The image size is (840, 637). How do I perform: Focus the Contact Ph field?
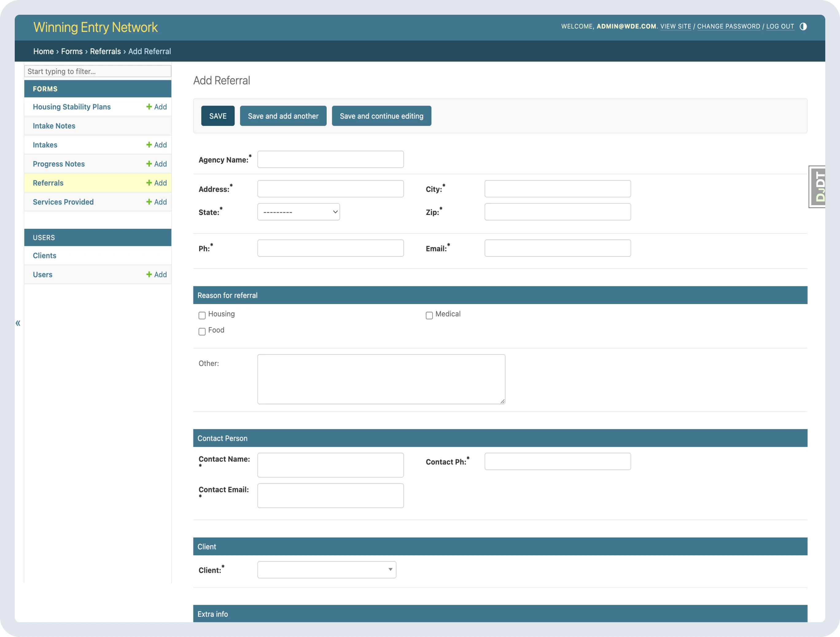click(x=558, y=461)
